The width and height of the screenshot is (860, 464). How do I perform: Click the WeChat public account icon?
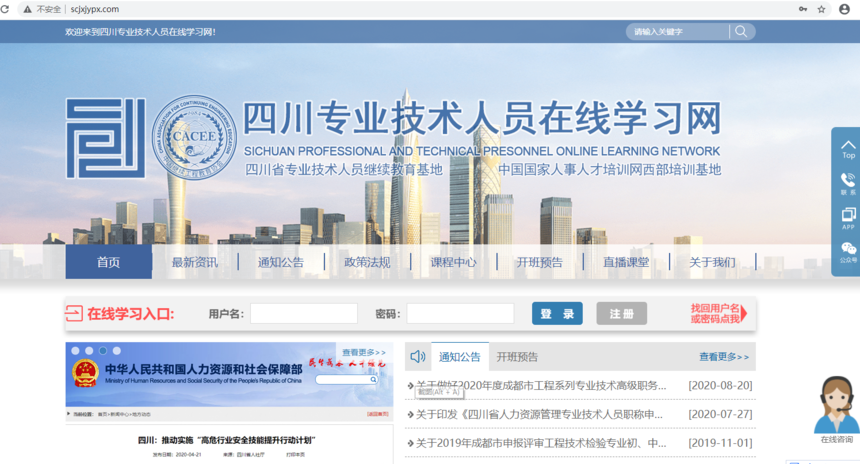click(848, 252)
